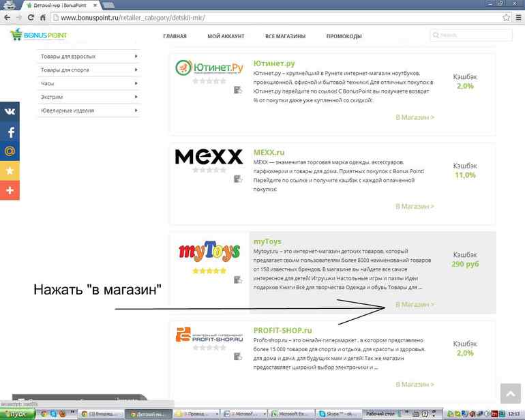Share page via Facebook icon

[x=10, y=132]
